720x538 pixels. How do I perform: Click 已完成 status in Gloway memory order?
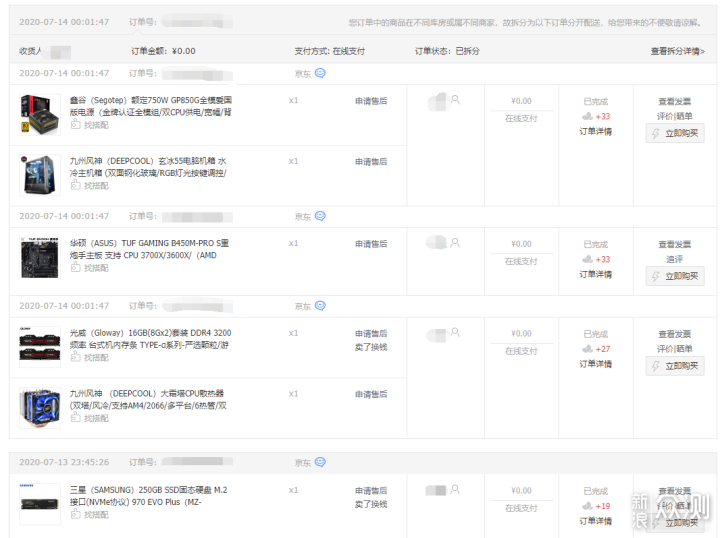pos(596,334)
